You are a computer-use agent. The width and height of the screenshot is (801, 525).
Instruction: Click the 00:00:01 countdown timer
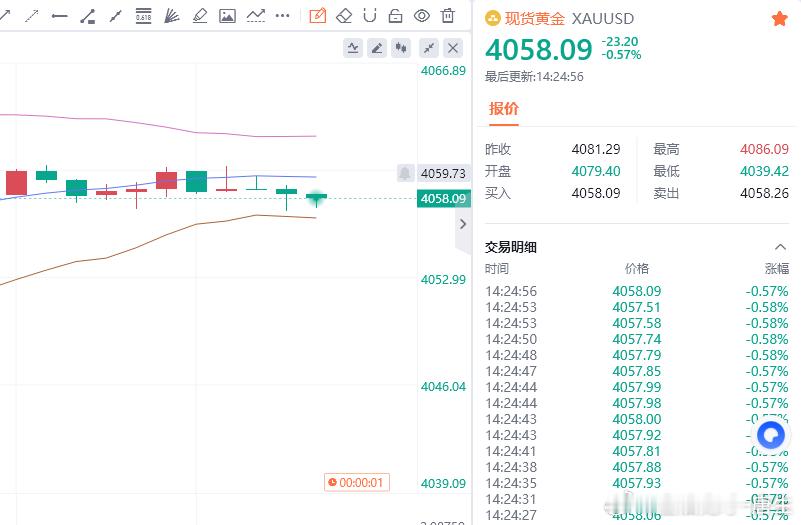click(x=357, y=482)
